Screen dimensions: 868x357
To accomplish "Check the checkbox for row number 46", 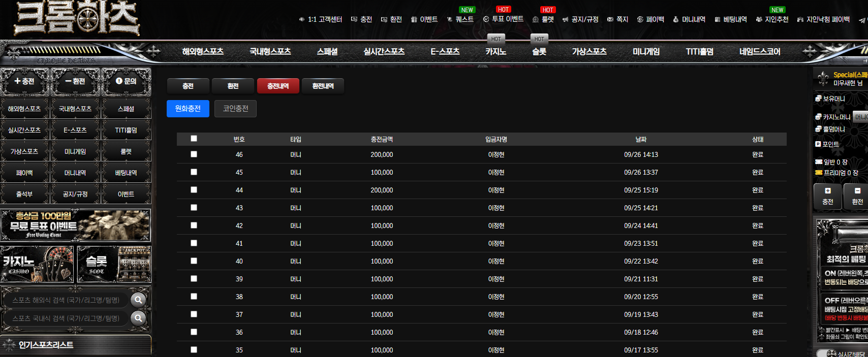I will click(194, 154).
